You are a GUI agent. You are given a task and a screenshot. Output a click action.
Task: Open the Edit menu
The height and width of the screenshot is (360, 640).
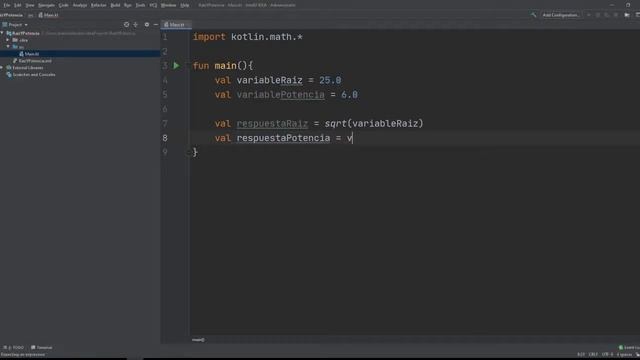tap(18, 5)
